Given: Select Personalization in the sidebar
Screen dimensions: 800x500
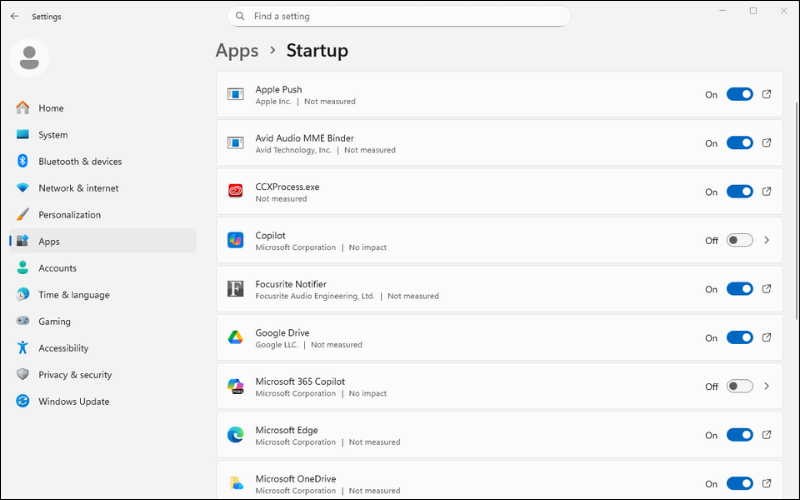Looking at the screenshot, I should click(x=69, y=215).
